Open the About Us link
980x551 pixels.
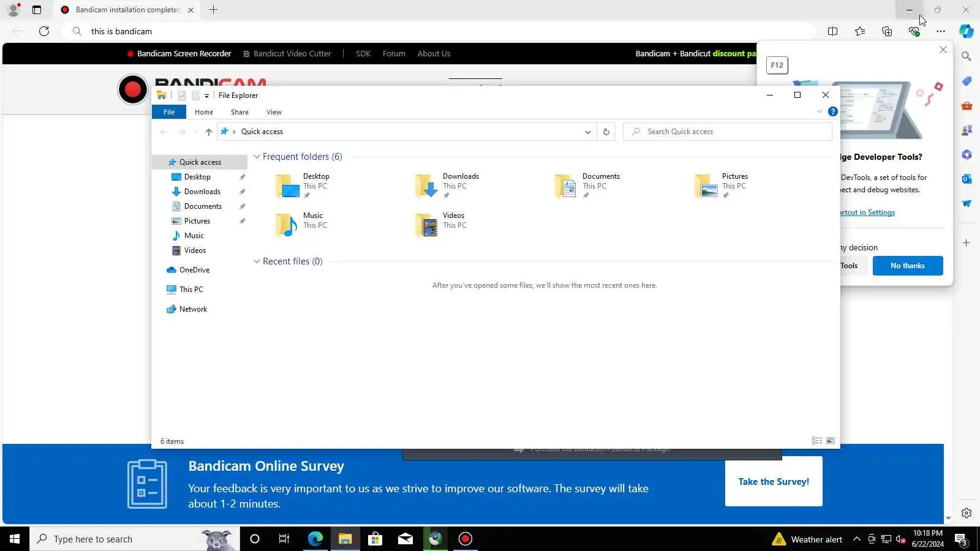[434, 54]
